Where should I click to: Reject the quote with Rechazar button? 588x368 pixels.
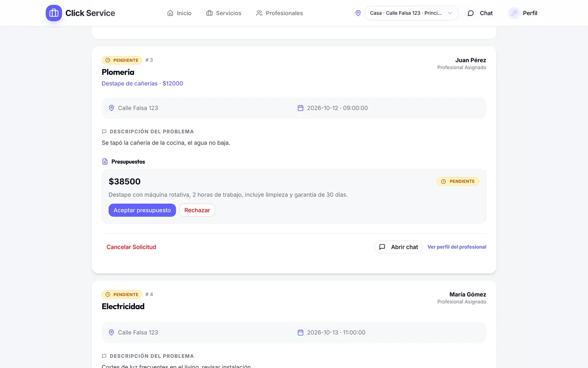197,210
